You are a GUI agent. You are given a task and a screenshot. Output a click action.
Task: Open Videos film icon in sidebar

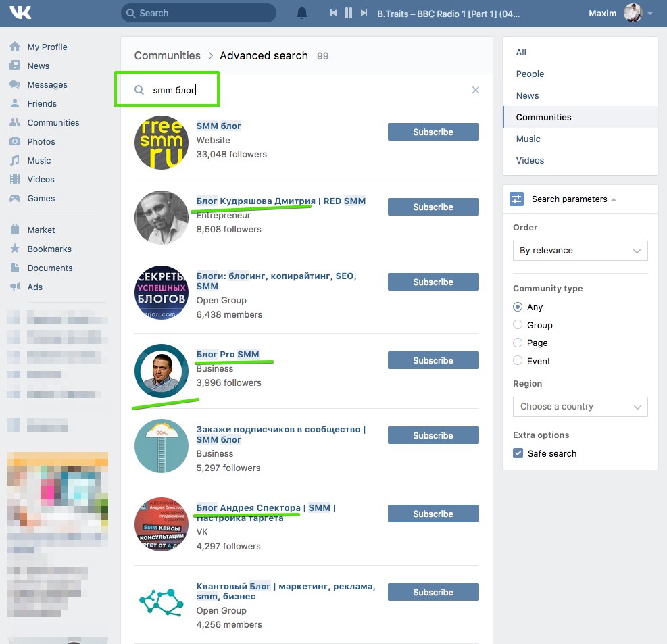(x=15, y=179)
